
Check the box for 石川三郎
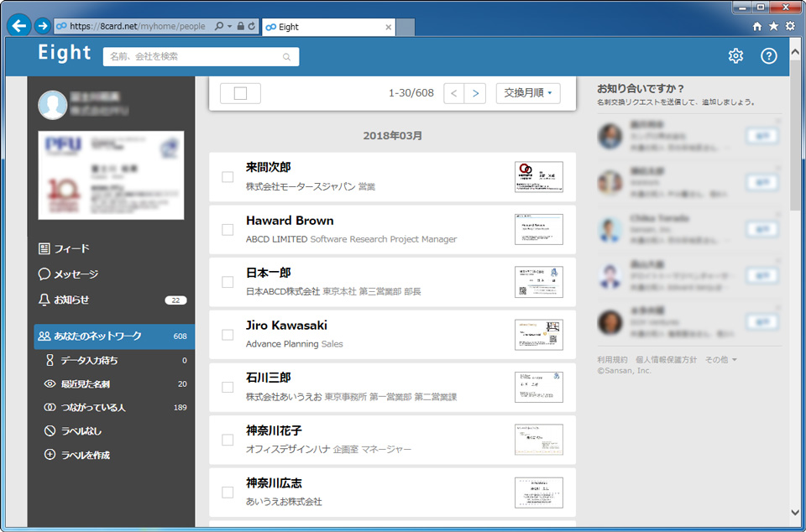click(228, 387)
